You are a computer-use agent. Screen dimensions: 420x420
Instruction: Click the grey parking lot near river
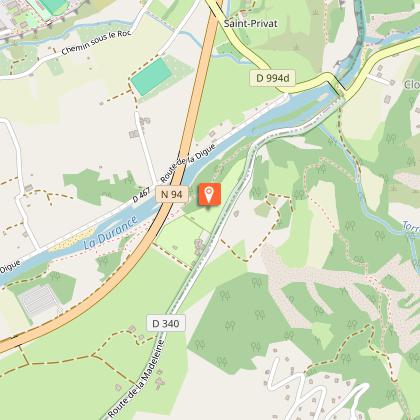pos(38,301)
